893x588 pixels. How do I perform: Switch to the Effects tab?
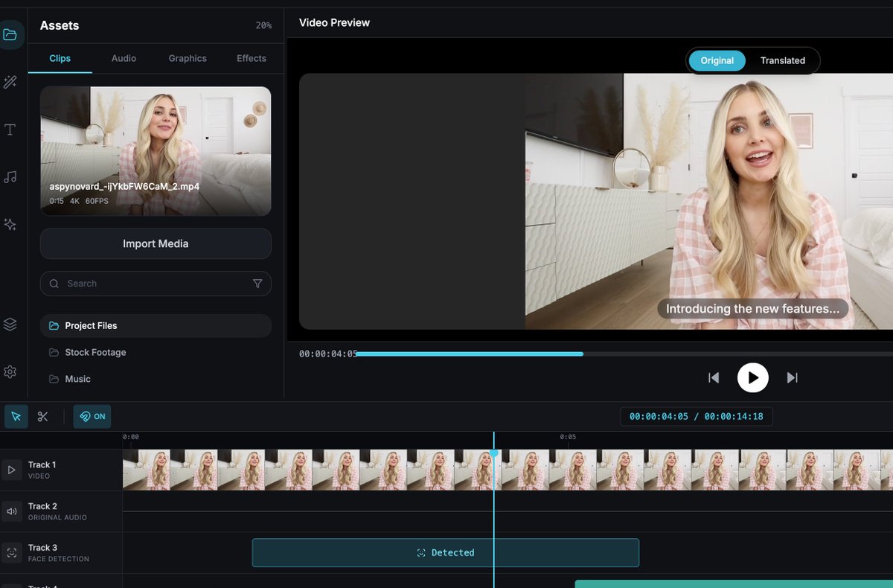point(252,58)
